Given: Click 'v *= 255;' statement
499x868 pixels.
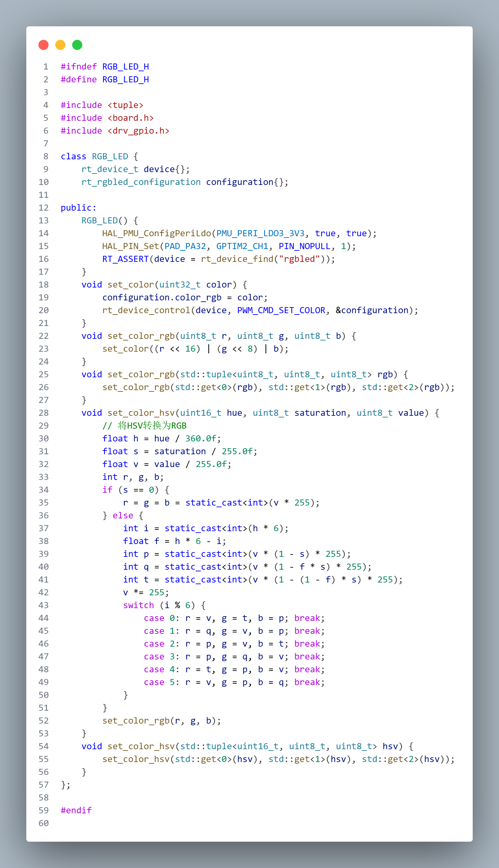Looking at the screenshot, I should click(x=146, y=592).
